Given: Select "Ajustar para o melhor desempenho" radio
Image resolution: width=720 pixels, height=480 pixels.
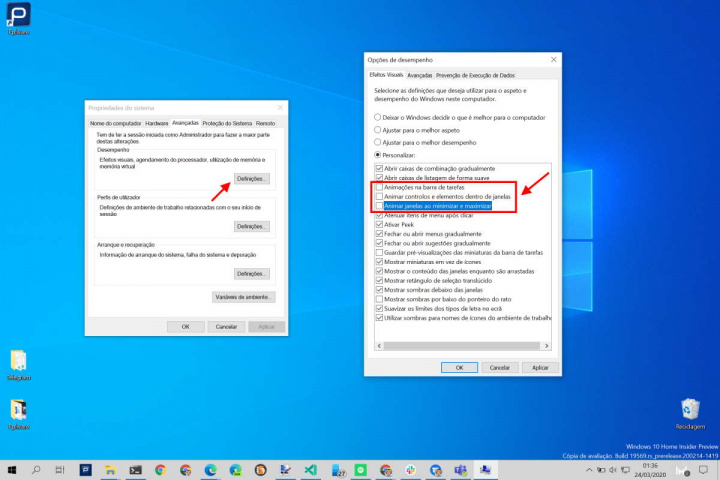Looking at the screenshot, I should click(377, 143).
